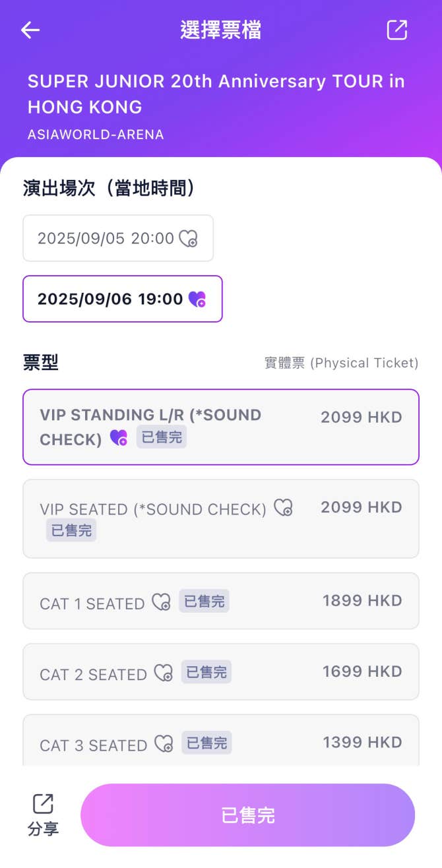Tap the heart beside CAT 3 SEATED
This screenshot has width=442, height=868.
pyautogui.click(x=162, y=742)
